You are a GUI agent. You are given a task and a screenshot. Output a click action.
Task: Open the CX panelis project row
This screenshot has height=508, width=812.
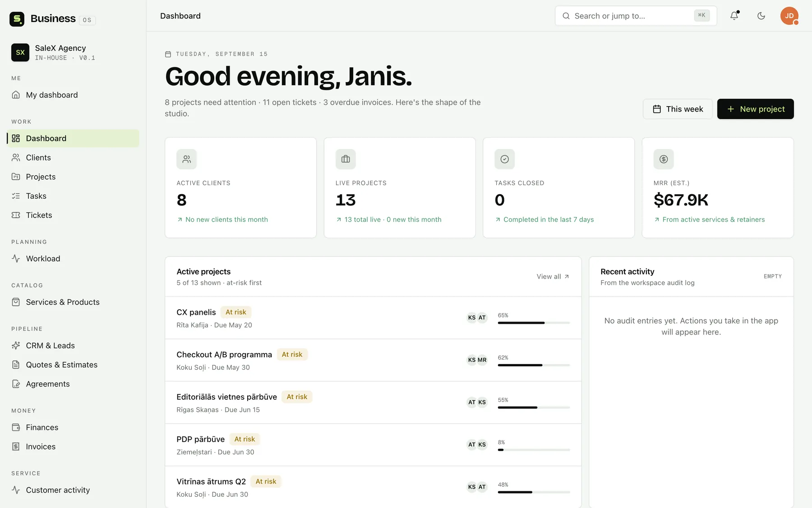(x=373, y=318)
